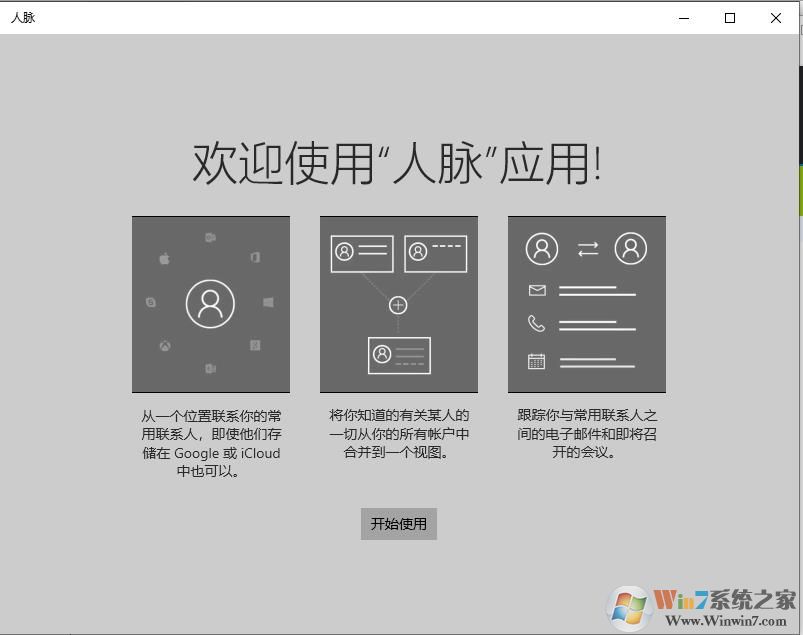Click the heading 欢迎使用“人脉”应用!
The width and height of the screenshot is (803, 635).
[x=397, y=163]
